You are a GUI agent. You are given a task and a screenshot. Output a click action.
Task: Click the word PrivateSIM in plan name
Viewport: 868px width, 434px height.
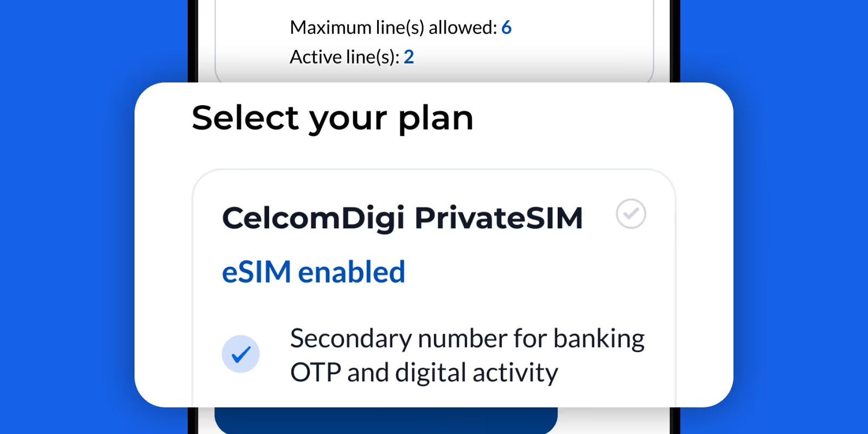499,218
